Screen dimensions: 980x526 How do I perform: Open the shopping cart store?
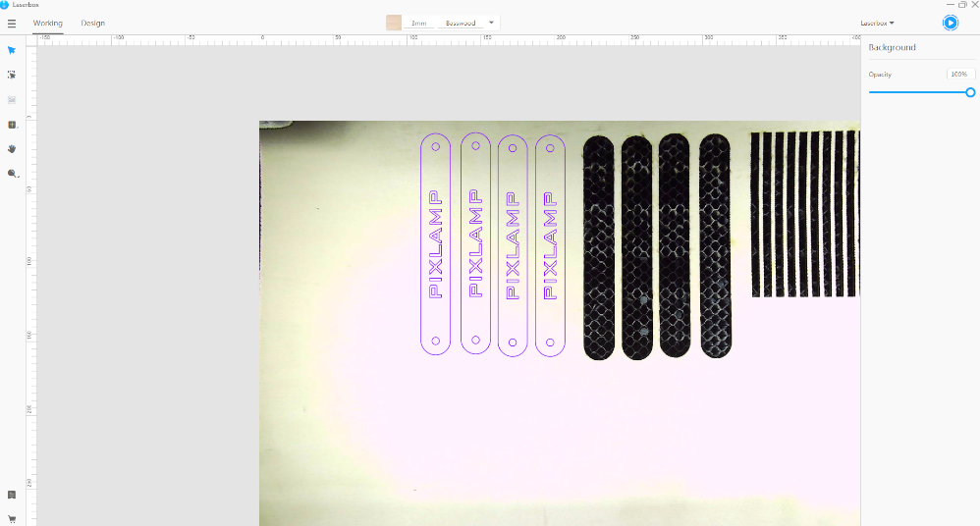[11, 518]
